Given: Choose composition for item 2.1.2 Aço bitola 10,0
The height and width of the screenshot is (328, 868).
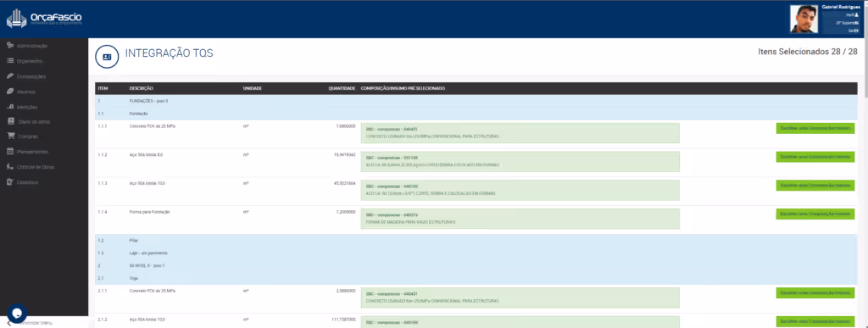Looking at the screenshot, I should 815,321.
